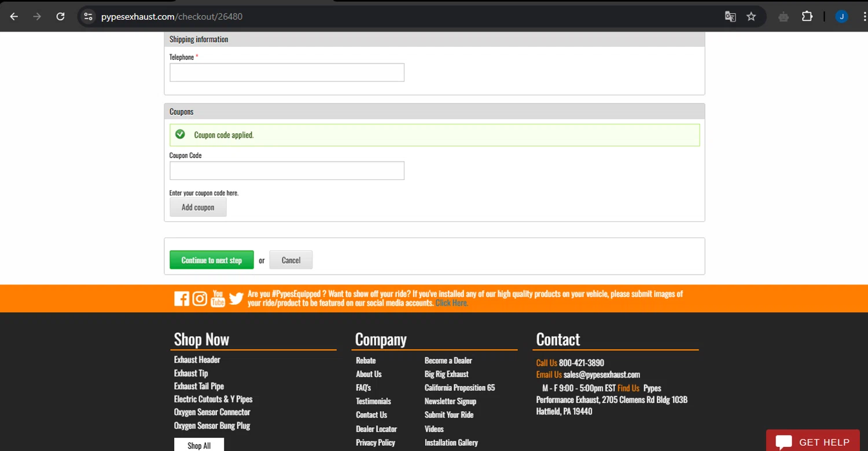
Task: Click the 'Coupon code applied.' message
Action: click(x=224, y=135)
